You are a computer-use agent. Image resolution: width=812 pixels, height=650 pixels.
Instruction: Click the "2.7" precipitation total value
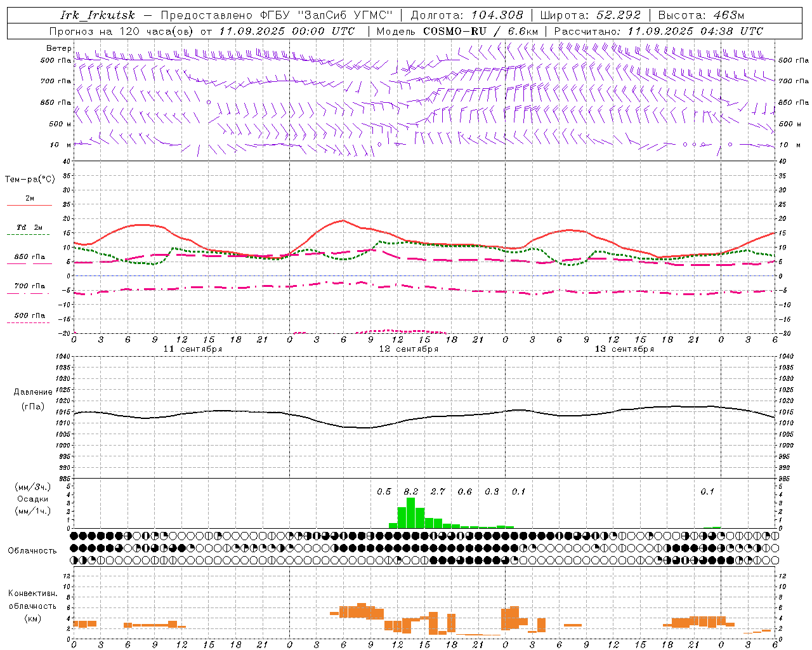coord(438,491)
